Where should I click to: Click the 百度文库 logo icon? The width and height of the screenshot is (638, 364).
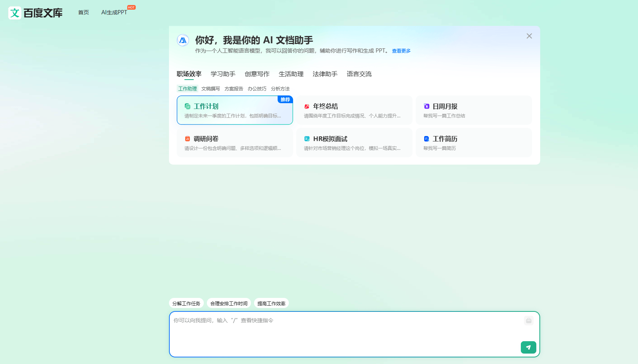point(14,12)
